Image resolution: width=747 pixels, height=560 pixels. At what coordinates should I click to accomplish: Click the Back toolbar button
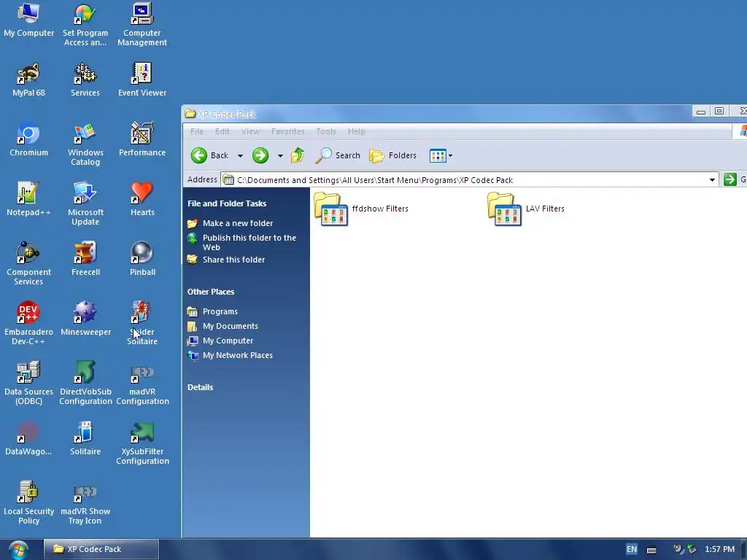(210, 155)
